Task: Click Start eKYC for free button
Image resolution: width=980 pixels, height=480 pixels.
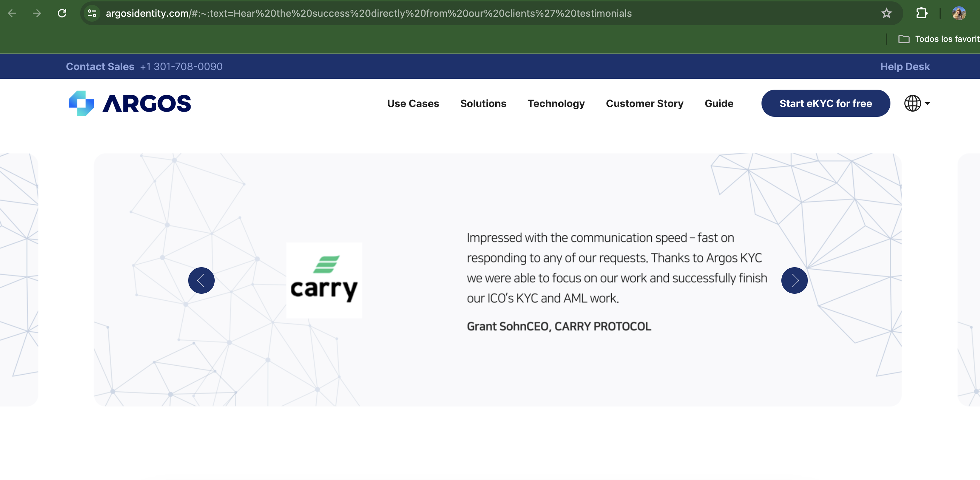Action: pyautogui.click(x=826, y=103)
